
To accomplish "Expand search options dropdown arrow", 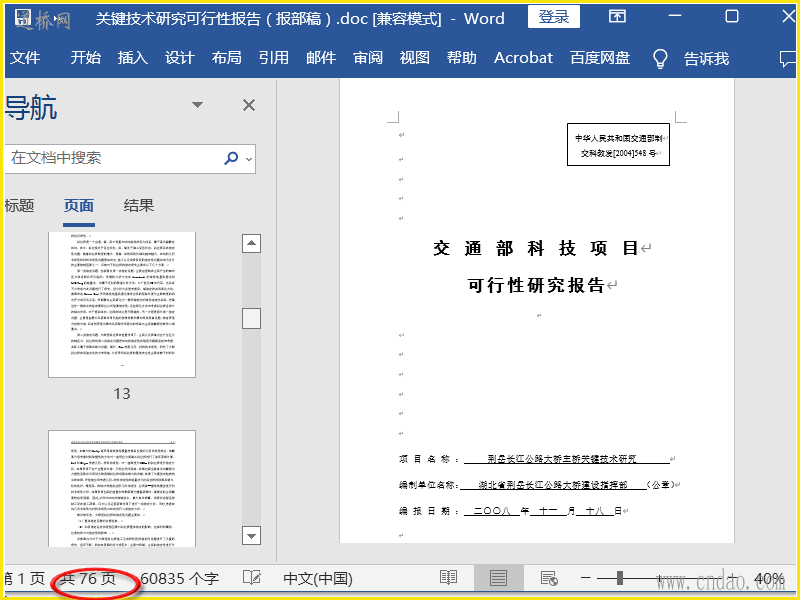I will pyautogui.click(x=249, y=159).
